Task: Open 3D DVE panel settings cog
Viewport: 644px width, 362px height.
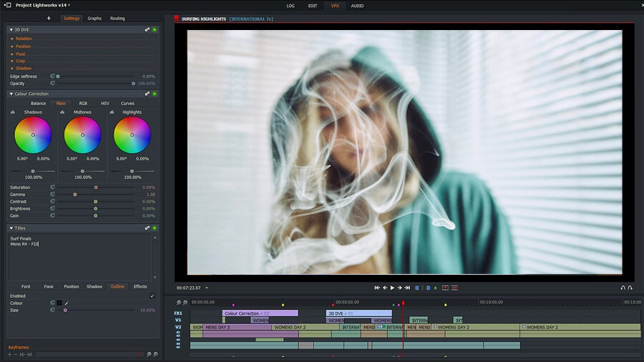Action: point(147,29)
